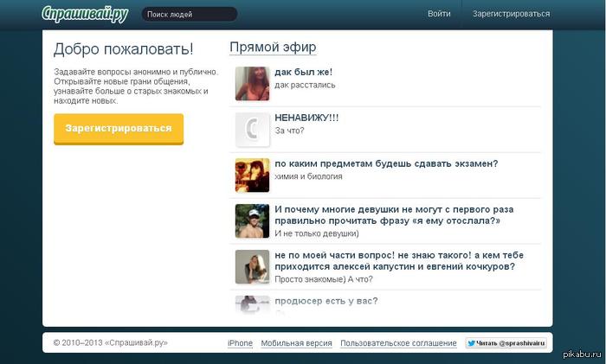Type in the Поиск людей search field
Screen dimensions: 606x364
188,15
